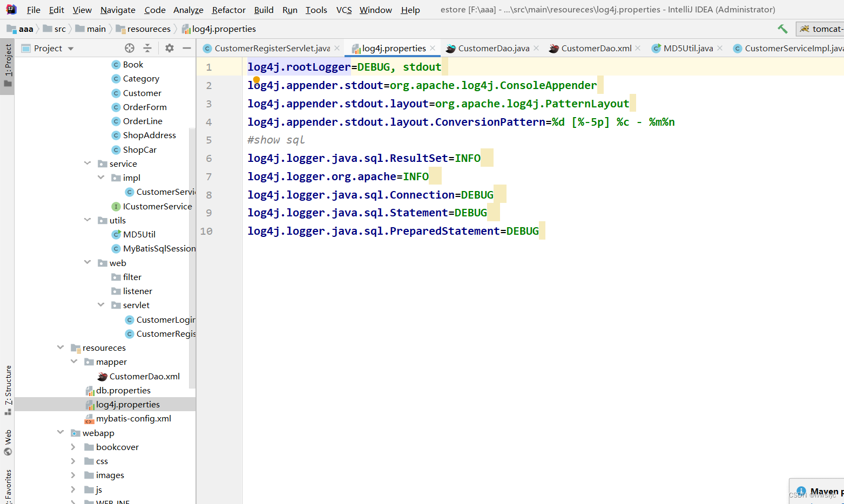This screenshot has width=844, height=504.
Task: Expand the js folder
Action: point(73,489)
